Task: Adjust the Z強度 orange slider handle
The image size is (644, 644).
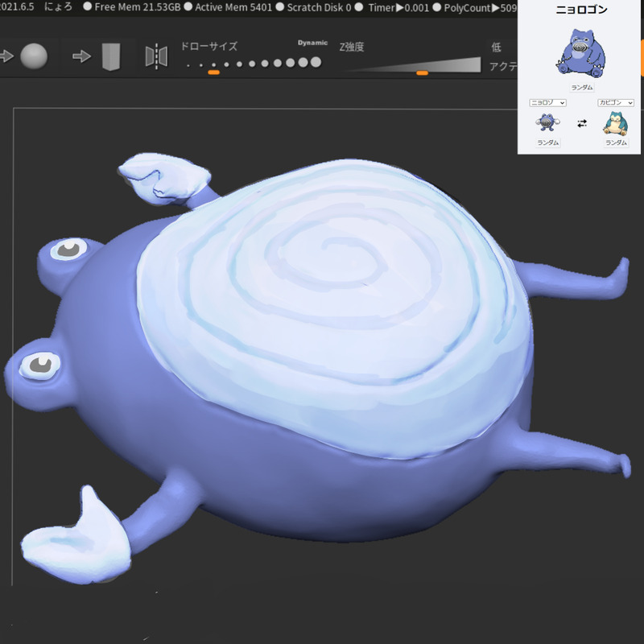Action: [422, 73]
